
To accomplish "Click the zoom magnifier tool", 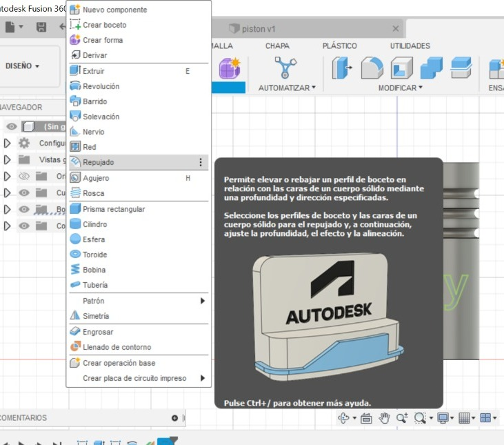I will (x=402, y=418).
